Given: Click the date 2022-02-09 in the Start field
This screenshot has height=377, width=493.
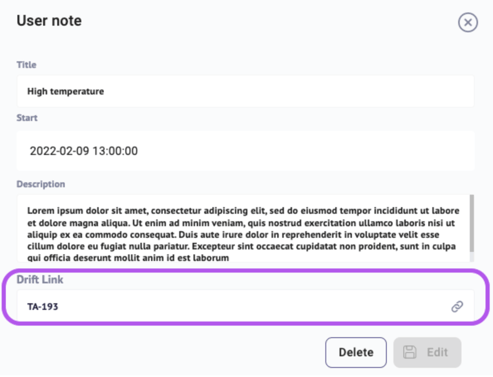Looking at the screenshot, I should (60, 151).
